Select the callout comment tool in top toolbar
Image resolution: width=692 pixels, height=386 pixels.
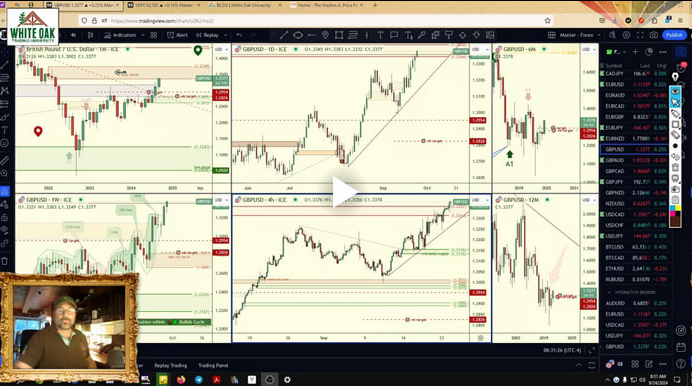(394, 35)
